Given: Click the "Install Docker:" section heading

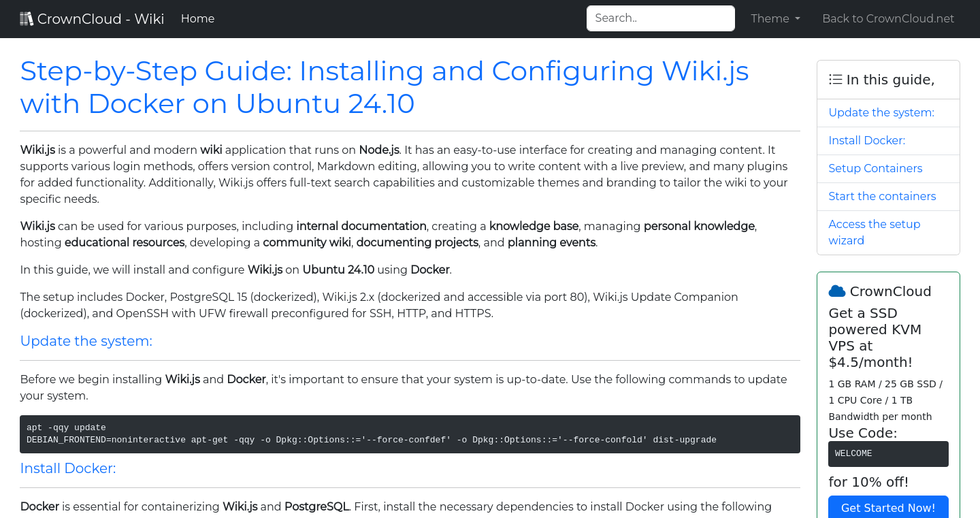Looking at the screenshot, I should point(67,468).
